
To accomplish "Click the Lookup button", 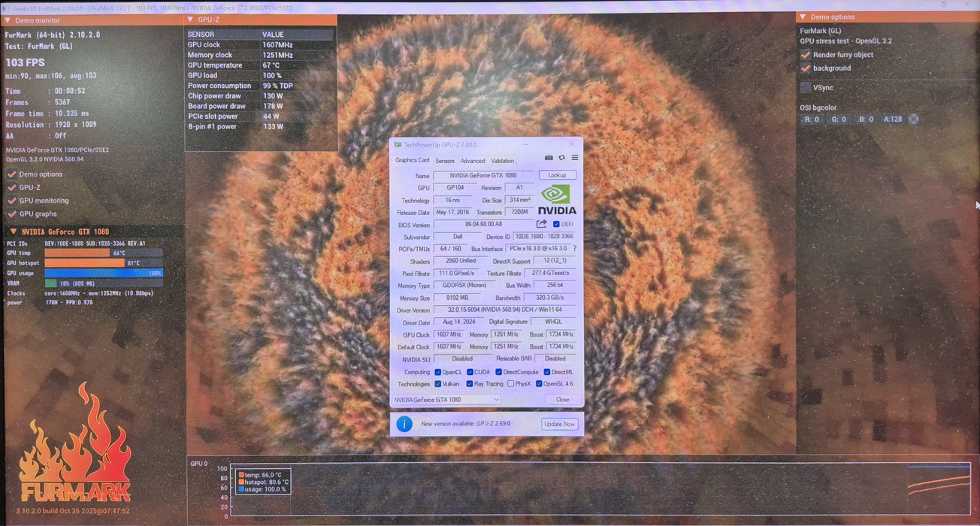I will point(557,175).
